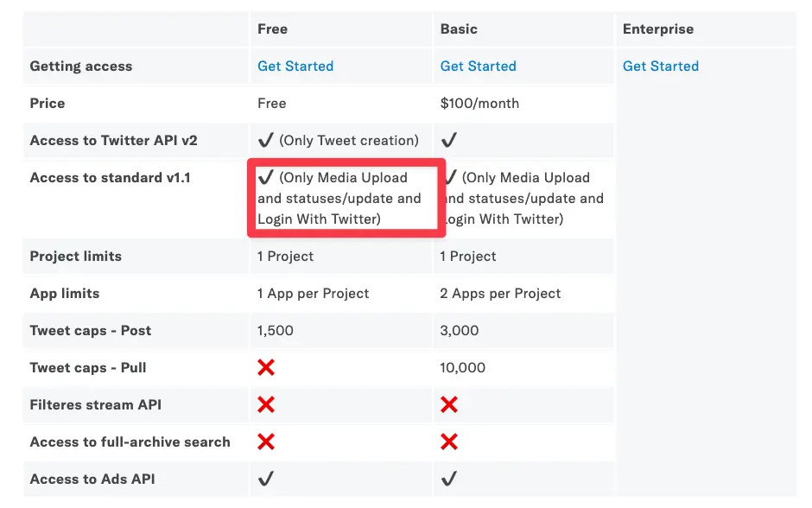The image size is (812, 508).
Task: Click the Basic plan Ads API checkmark
Action: 448,479
